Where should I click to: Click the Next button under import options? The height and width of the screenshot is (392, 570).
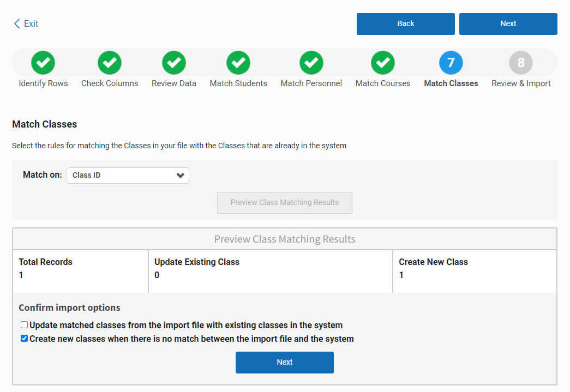pos(285,363)
